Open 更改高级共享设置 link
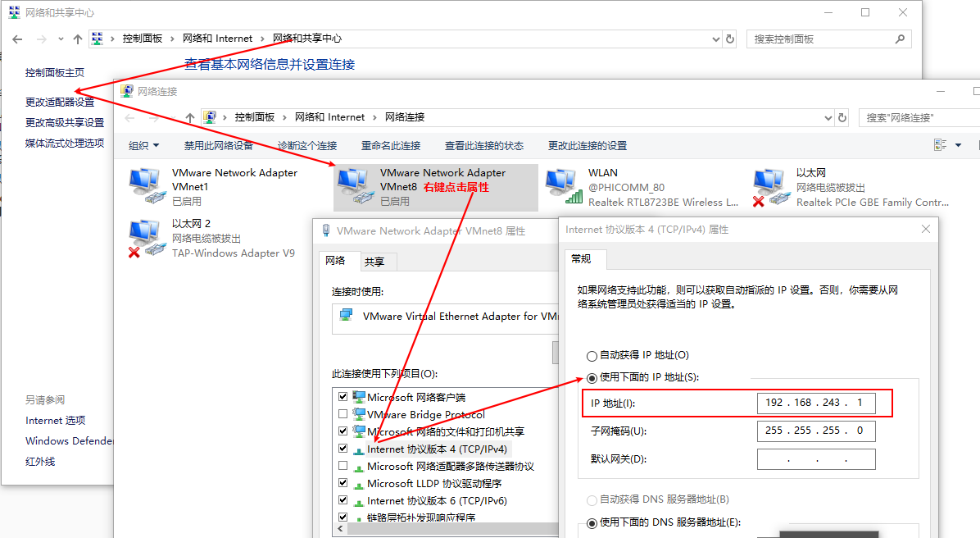 coord(65,123)
